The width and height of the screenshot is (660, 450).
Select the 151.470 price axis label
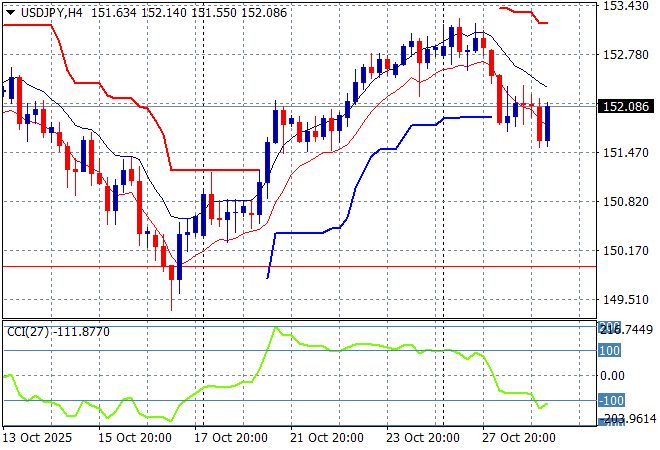626,152
